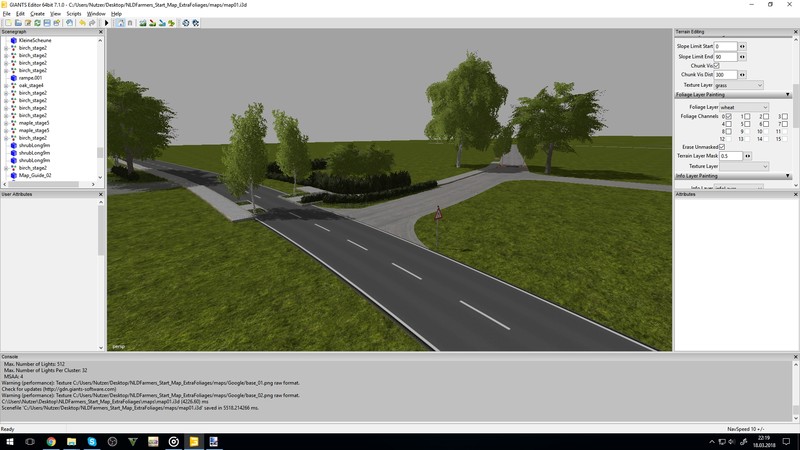This screenshot has width=800, height=450.
Task: Close the Attributes panel
Action: (x=795, y=194)
